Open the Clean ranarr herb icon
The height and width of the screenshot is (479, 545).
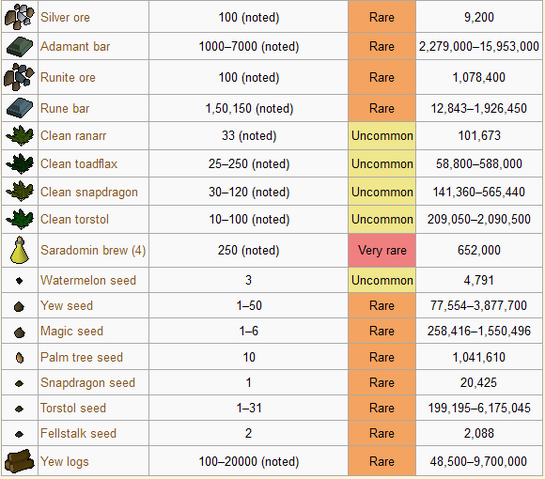(x=20, y=136)
